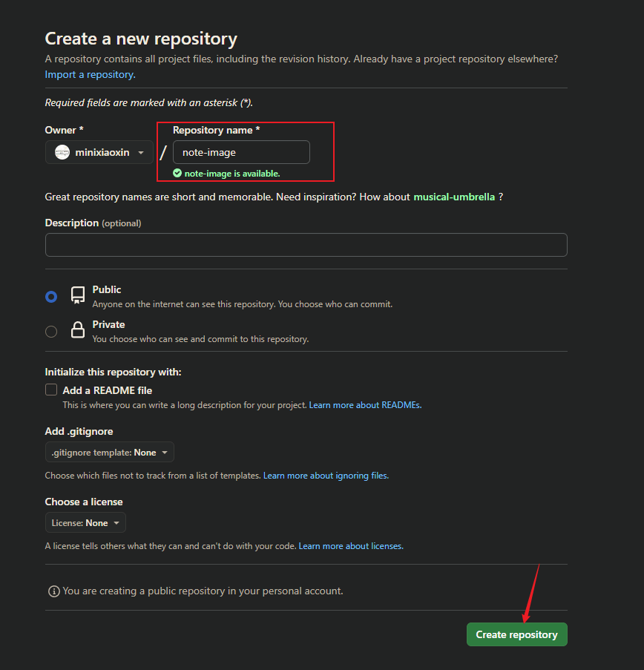Select the Public visibility radio button
The image size is (644, 670).
point(51,297)
